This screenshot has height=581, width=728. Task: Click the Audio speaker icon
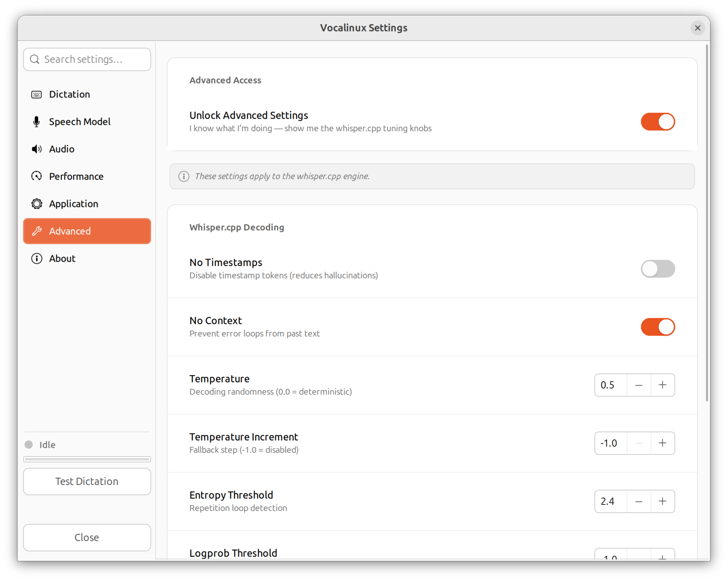pos(37,149)
